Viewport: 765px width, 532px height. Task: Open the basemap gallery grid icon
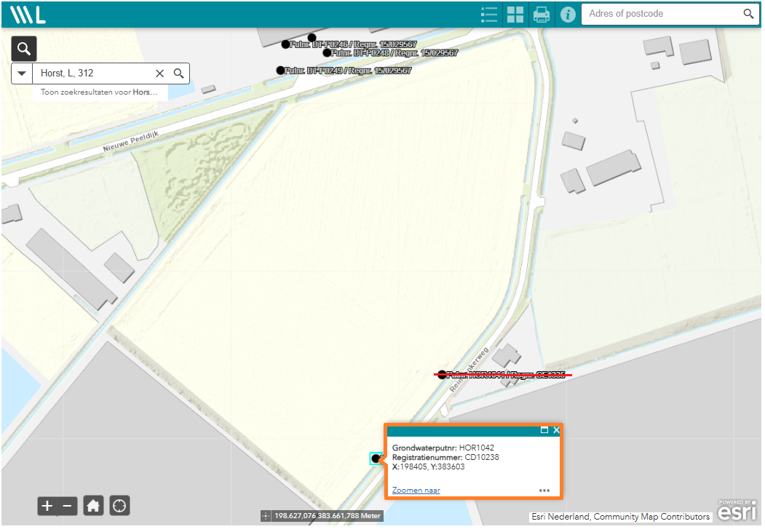click(x=515, y=15)
